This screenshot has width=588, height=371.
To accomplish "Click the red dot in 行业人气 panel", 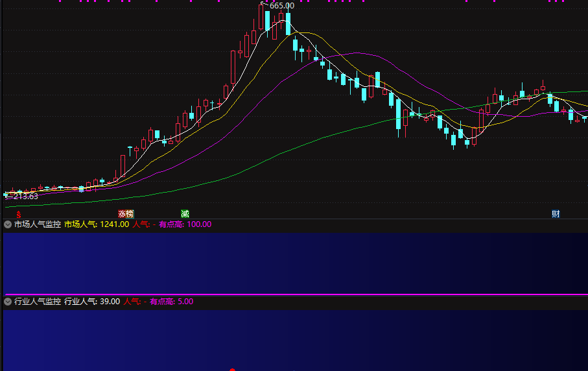I will click(x=232, y=370).
